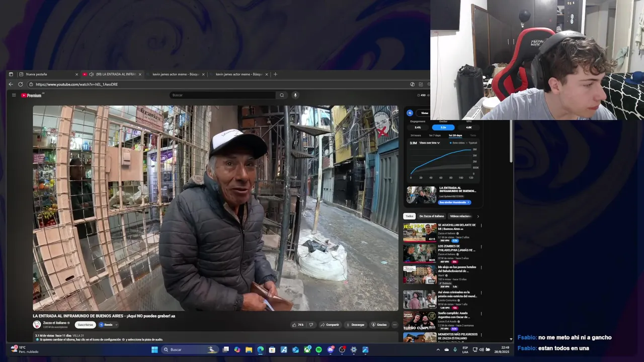Click the main video player frame

tap(215, 208)
